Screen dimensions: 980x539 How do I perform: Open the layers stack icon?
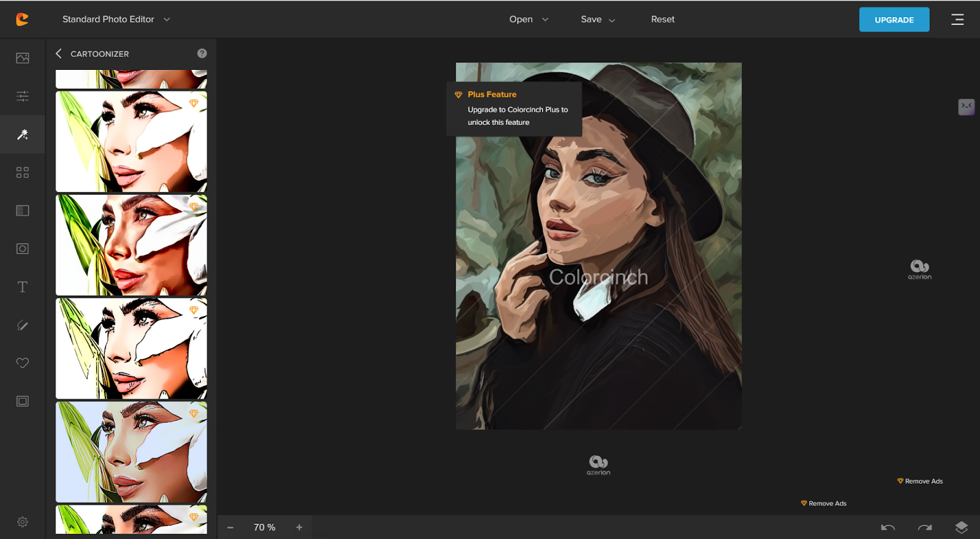pos(962,527)
